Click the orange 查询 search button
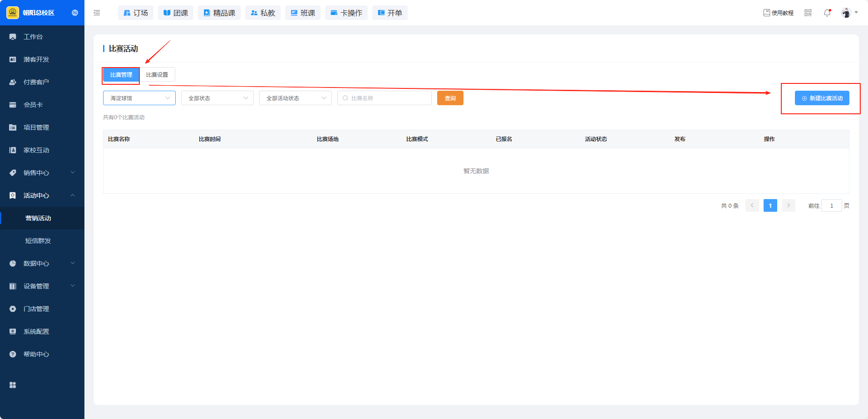 [450, 98]
